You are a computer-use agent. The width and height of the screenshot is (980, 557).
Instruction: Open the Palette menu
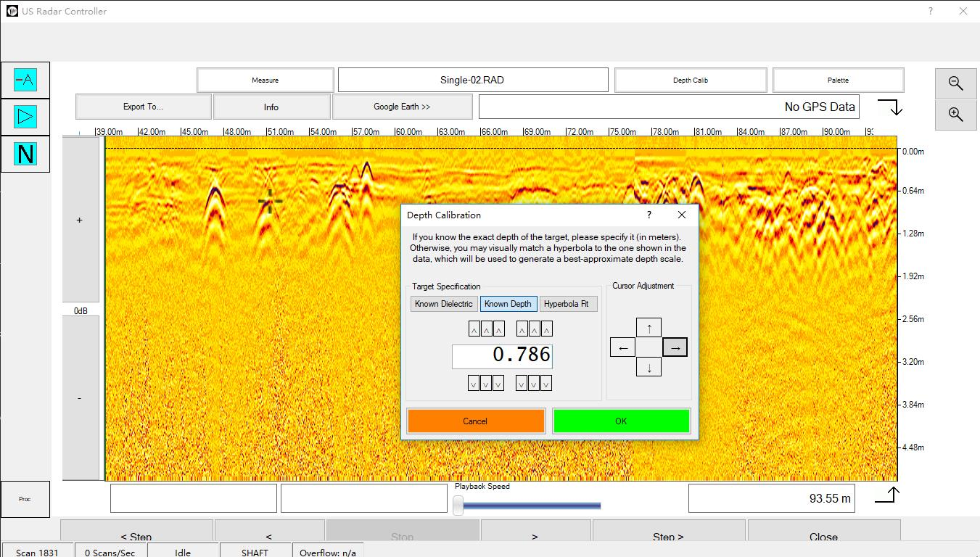pyautogui.click(x=838, y=80)
